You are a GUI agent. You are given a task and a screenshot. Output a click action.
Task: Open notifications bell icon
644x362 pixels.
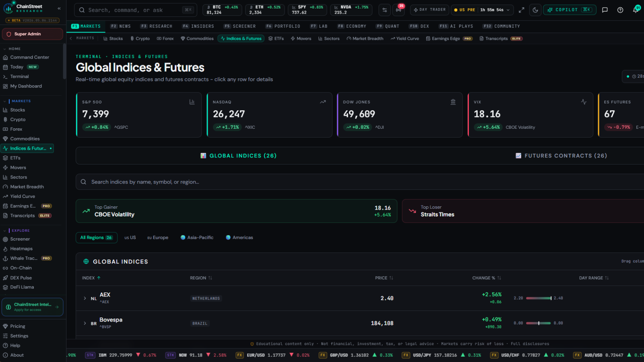(x=636, y=10)
